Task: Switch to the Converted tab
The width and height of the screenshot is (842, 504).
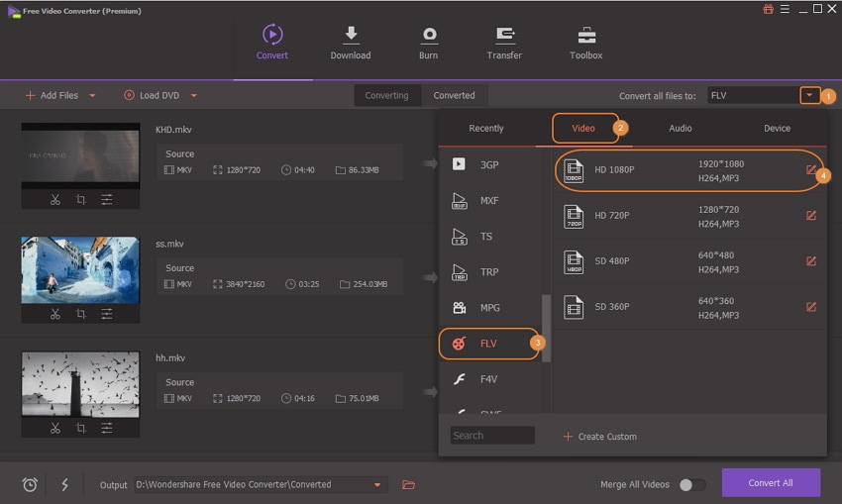Action: coord(455,95)
